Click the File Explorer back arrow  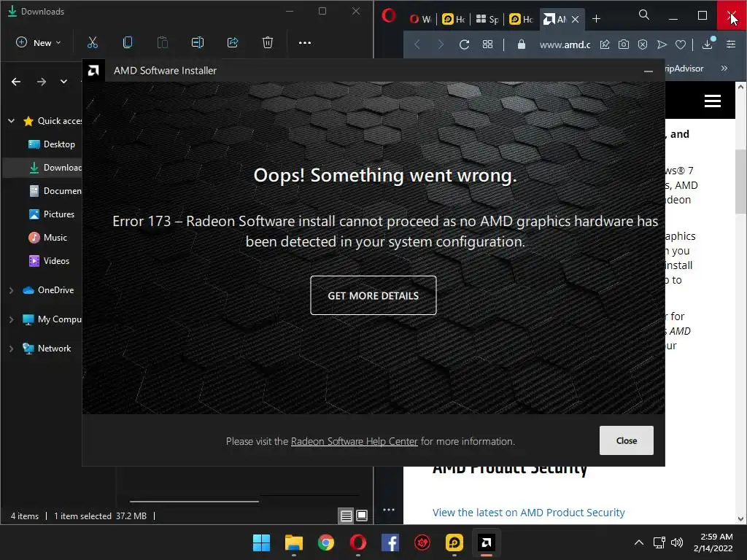(16, 82)
